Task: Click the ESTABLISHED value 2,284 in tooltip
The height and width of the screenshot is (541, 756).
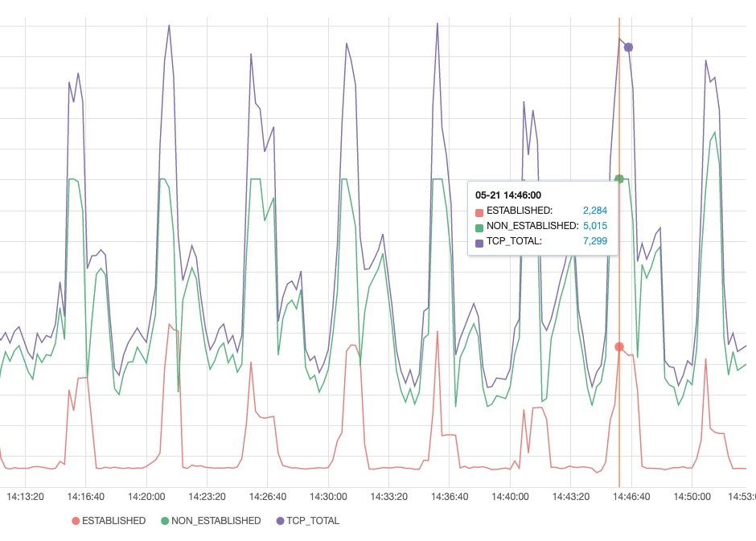Action: point(594,211)
